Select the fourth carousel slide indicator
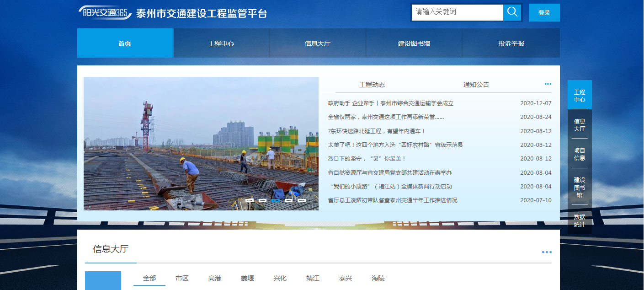Image resolution: width=644 pixels, height=290 pixels. click(x=289, y=200)
